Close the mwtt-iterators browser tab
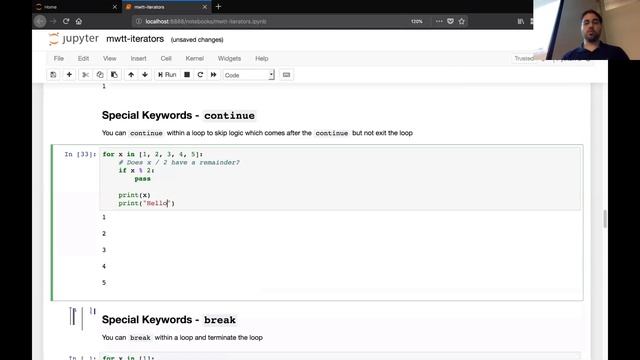This screenshot has height=360, width=640. point(205,7)
